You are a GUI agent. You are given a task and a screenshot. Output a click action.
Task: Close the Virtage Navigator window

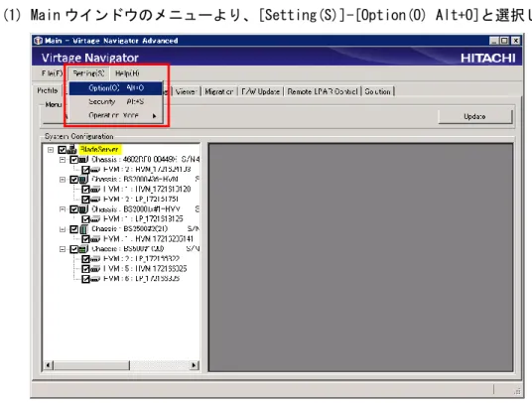pos(516,41)
